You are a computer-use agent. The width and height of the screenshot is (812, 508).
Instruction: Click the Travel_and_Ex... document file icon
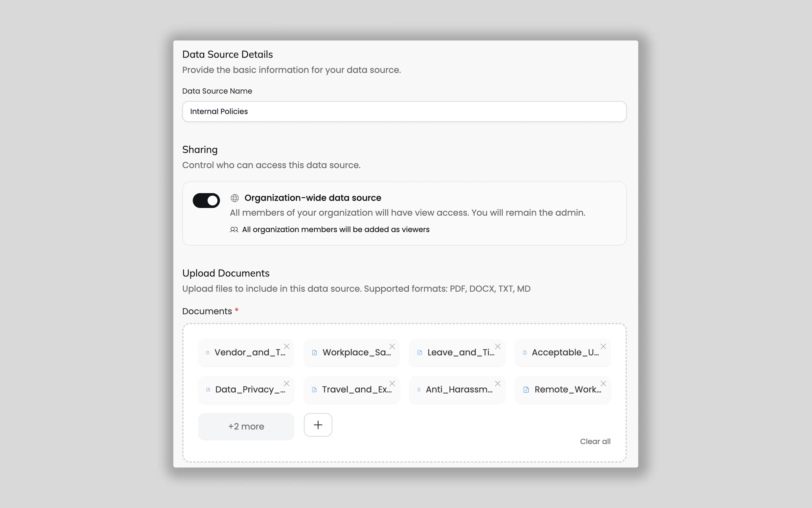pyautogui.click(x=314, y=389)
